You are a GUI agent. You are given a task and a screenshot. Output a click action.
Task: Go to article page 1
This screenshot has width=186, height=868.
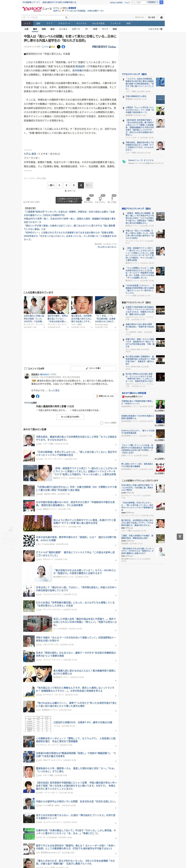click(59, 185)
